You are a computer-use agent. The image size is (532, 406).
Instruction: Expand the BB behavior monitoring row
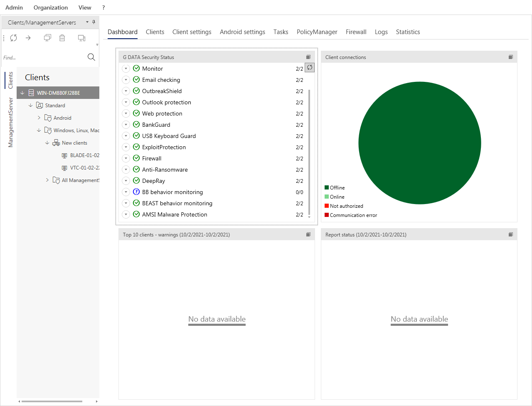point(126,192)
